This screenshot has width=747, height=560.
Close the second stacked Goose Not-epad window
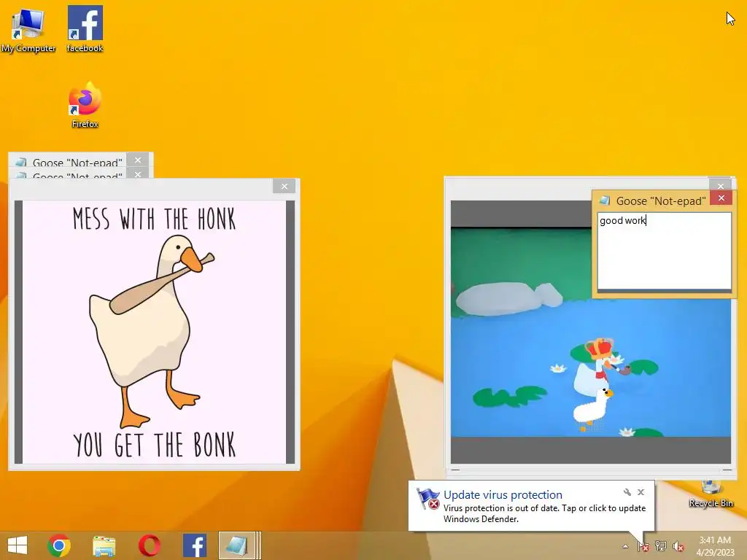pos(138,174)
